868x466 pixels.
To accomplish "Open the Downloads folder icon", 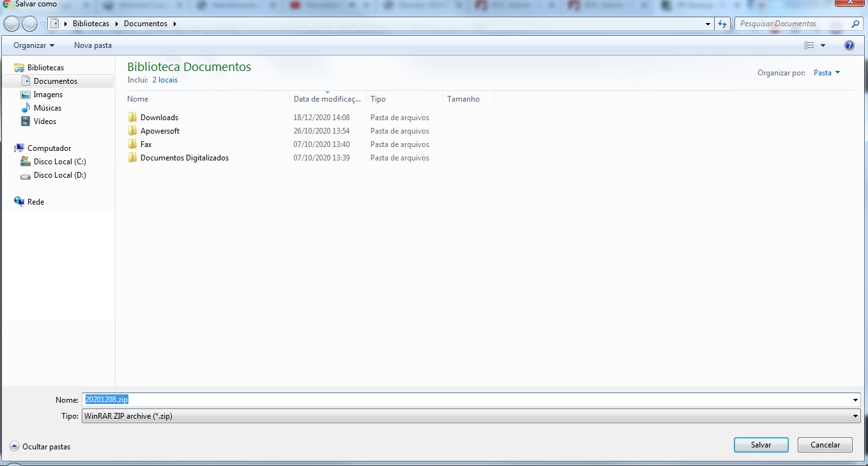I will coord(133,118).
